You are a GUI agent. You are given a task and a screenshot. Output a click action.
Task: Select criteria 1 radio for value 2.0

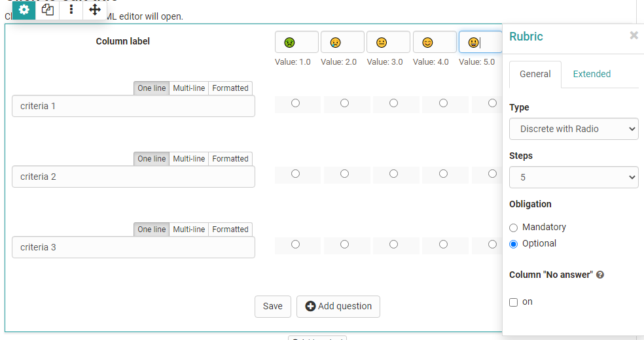point(345,103)
